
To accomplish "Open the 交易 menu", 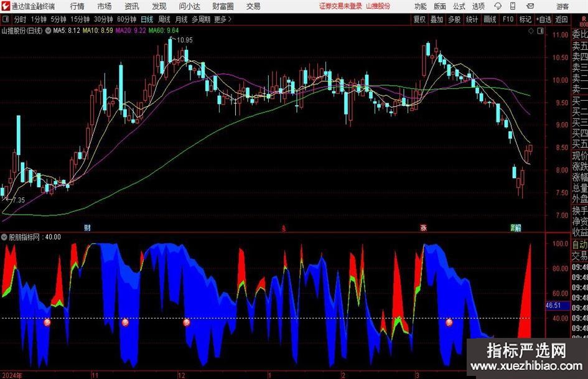I will 253,6.
